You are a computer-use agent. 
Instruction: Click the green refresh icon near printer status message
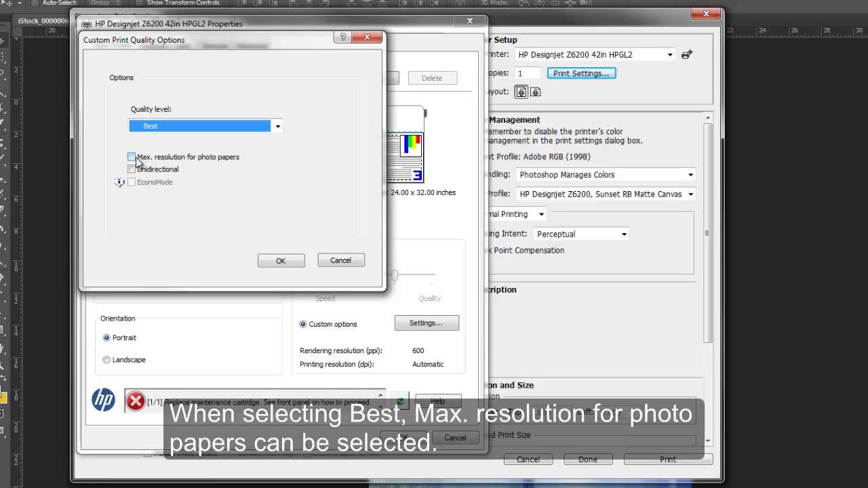pos(399,401)
